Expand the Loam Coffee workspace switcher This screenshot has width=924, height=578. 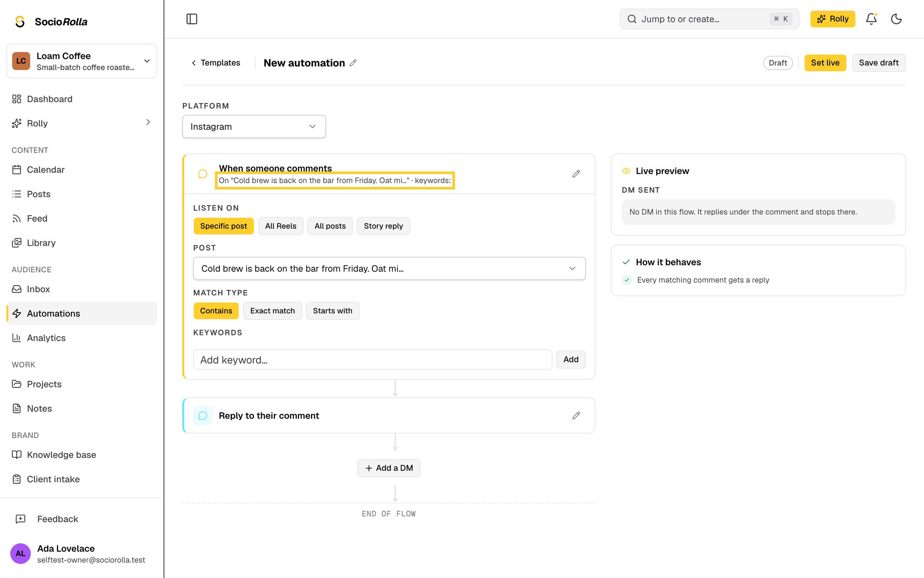click(x=82, y=61)
